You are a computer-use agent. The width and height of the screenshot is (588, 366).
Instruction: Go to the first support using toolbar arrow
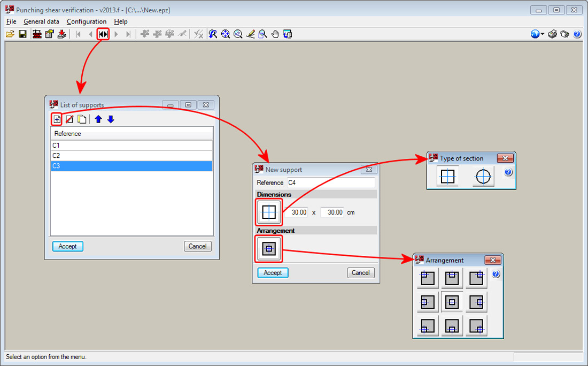pos(79,34)
